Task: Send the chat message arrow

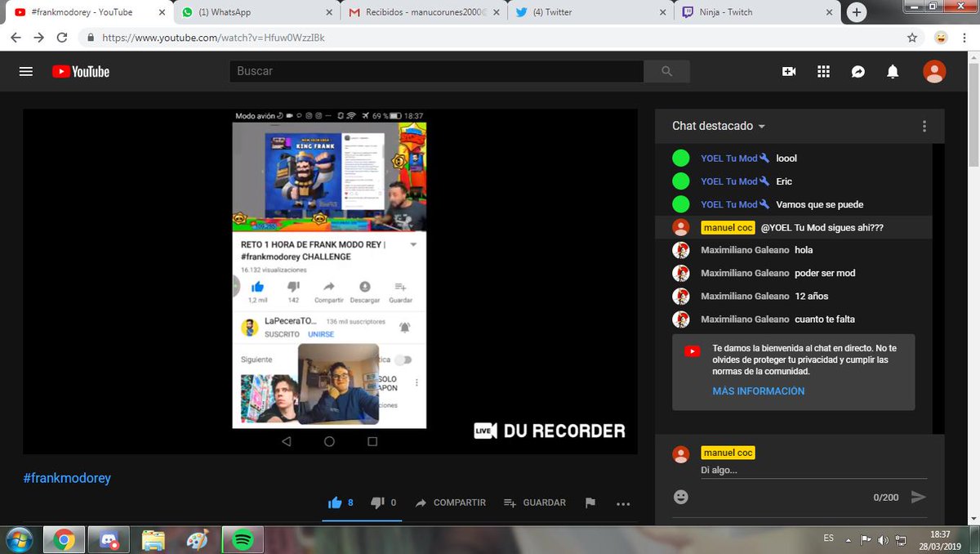Action: tap(918, 497)
